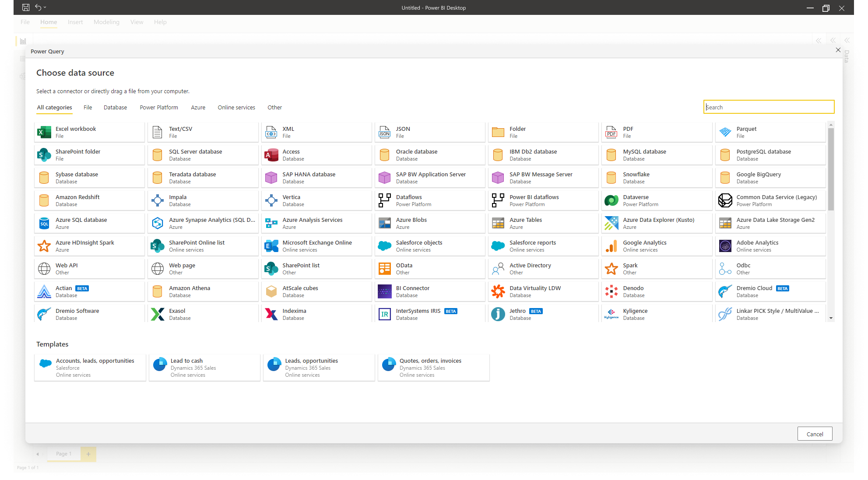868x480 pixels.
Task: Pick the Lead to cash template
Action: (204, 368)
